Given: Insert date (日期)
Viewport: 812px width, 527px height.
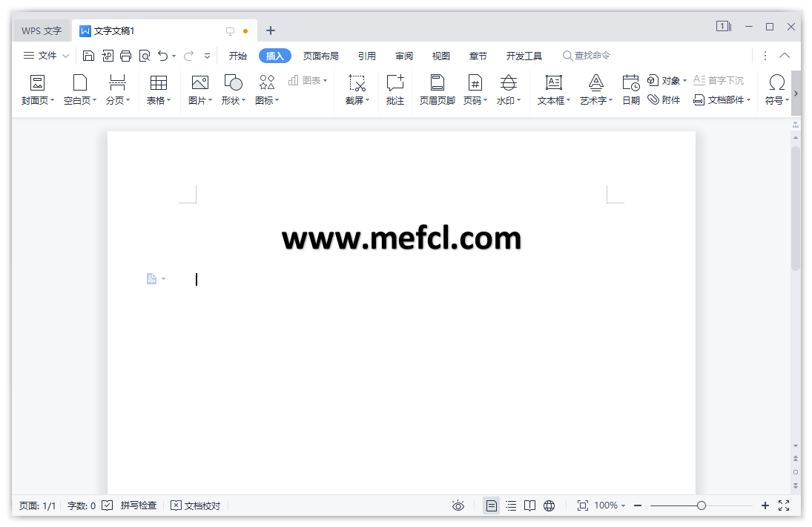Looking at the screenshot, I should coord(631,90).
